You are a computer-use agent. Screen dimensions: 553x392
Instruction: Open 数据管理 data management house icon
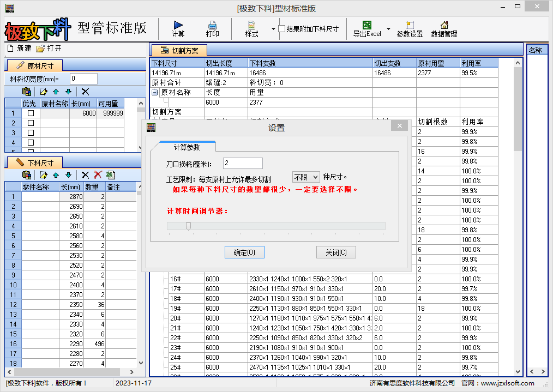(444, 25)
